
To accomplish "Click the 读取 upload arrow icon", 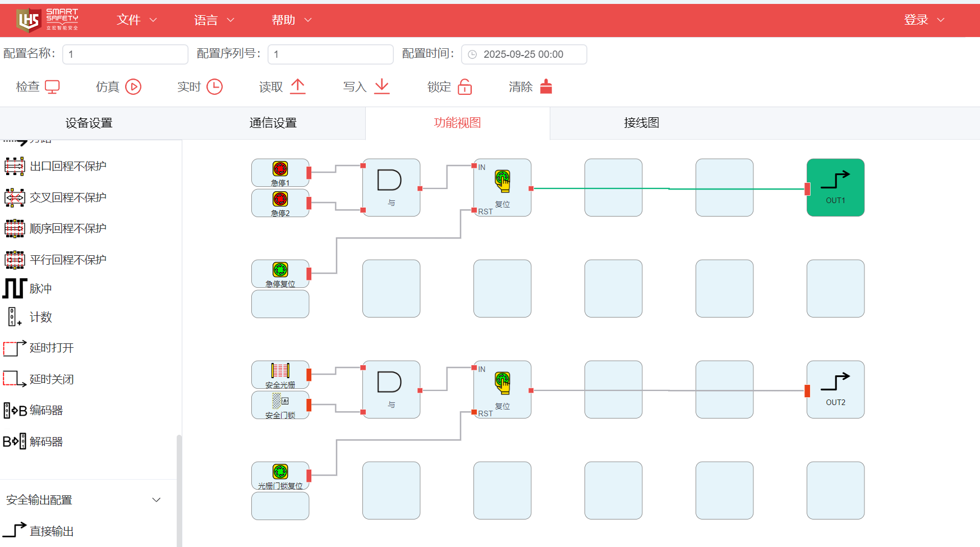I will pyautogui.click(x=298, y=87).
